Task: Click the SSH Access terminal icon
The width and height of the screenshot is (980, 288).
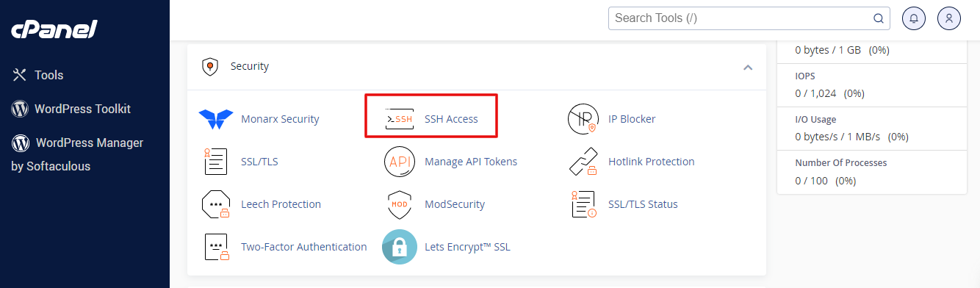Action: point(400,118)
